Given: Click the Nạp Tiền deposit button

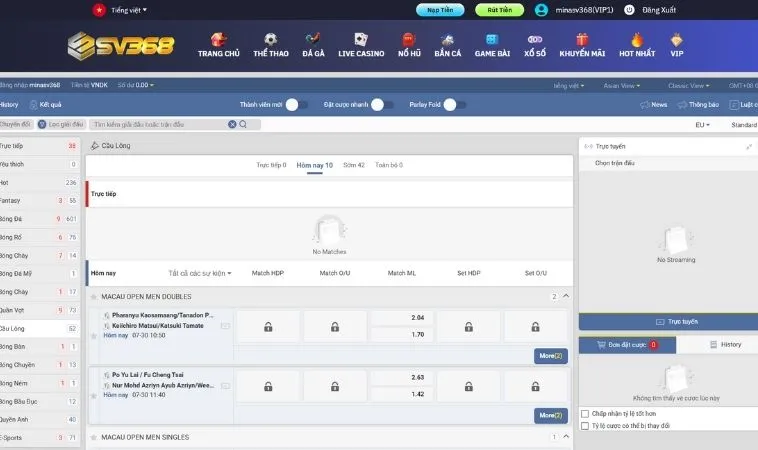Looking at the screenshot, I should point(440,10).
